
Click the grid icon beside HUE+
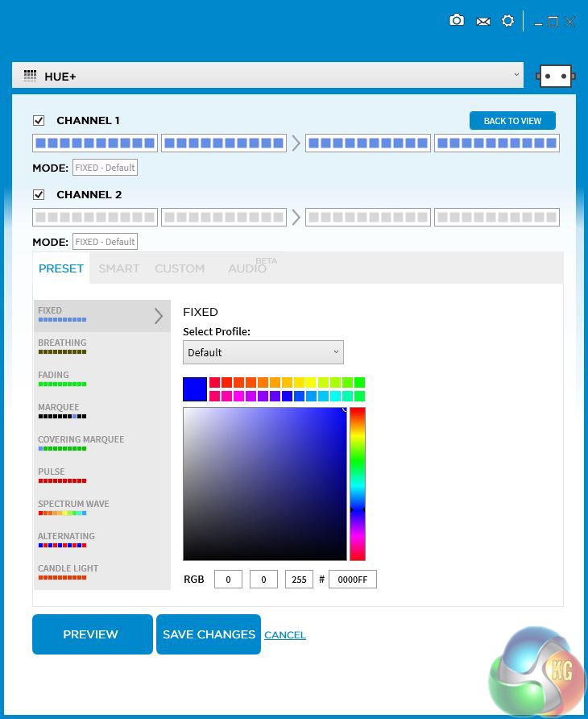pyautogui.click(x=31, y=76)
